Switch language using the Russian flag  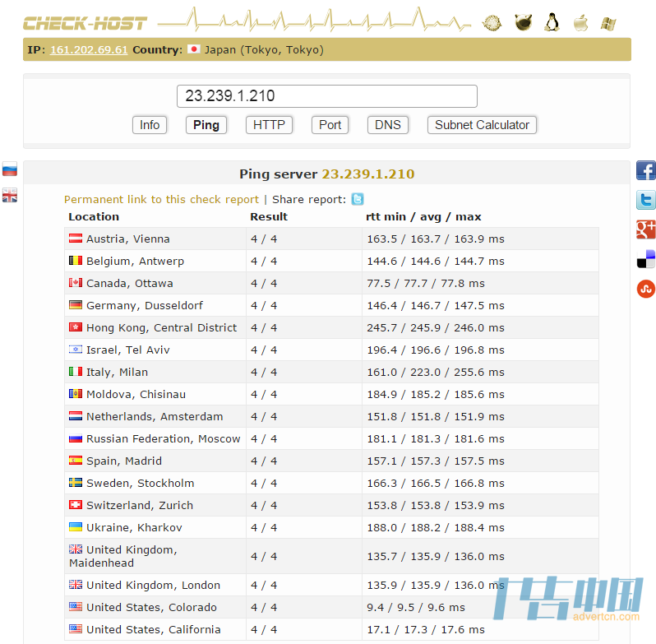coord(10,169)
